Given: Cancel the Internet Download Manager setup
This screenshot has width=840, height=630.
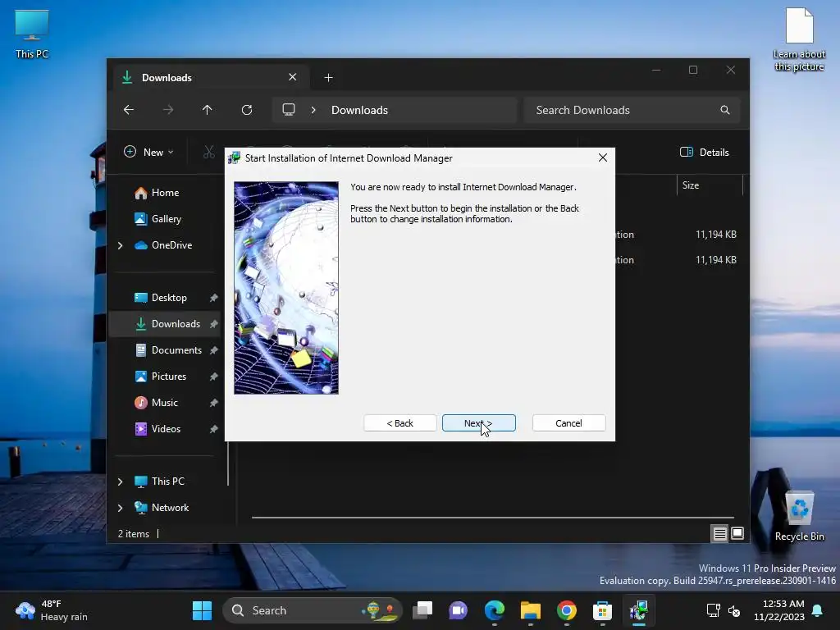Looking at the screenshot, I should (x=568, y=422).
